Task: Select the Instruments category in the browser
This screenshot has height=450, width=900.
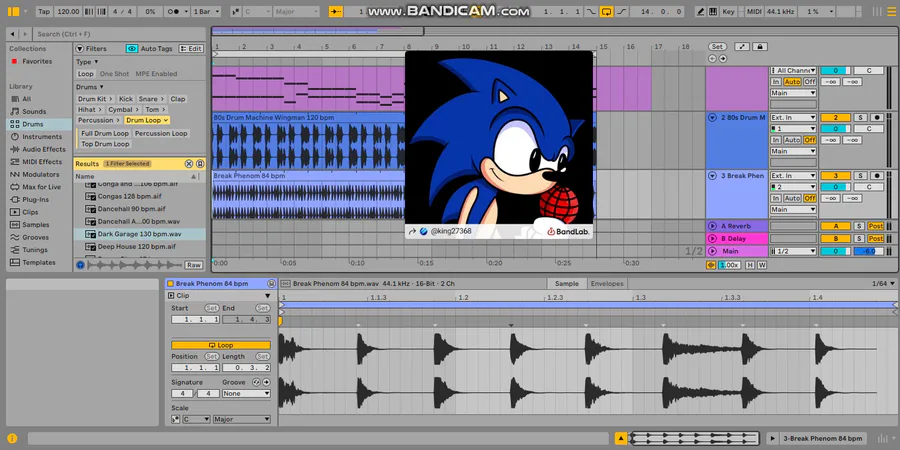Action: 41,137
